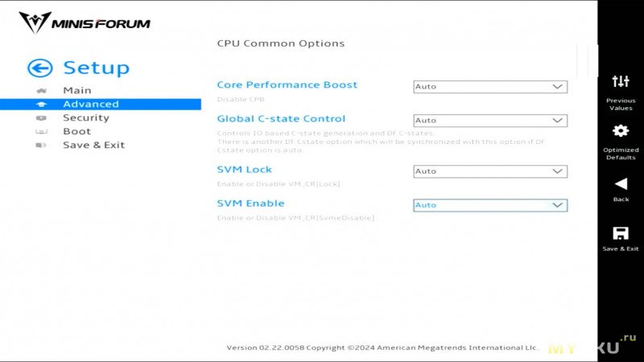This screenshot has height=362, width=644.
Task: Click the Minisforum logo
Action: pyautogui.click(x=85, y=23)
